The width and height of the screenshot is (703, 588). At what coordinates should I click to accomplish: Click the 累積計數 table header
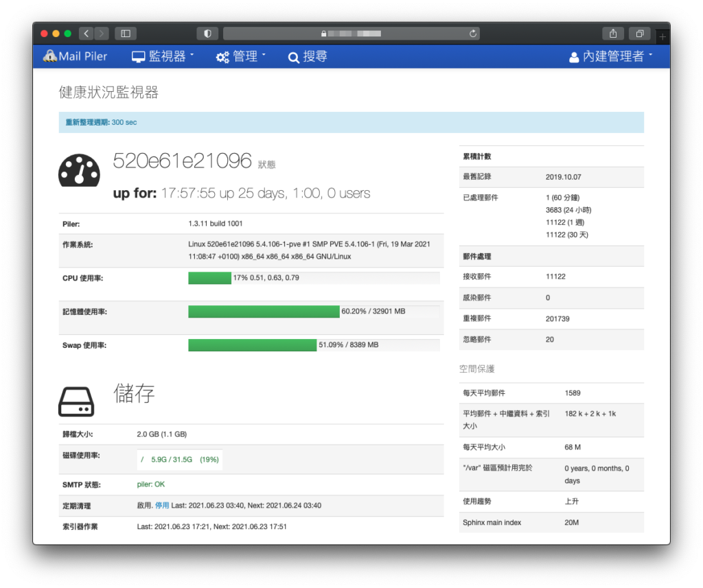coord(477,156)
